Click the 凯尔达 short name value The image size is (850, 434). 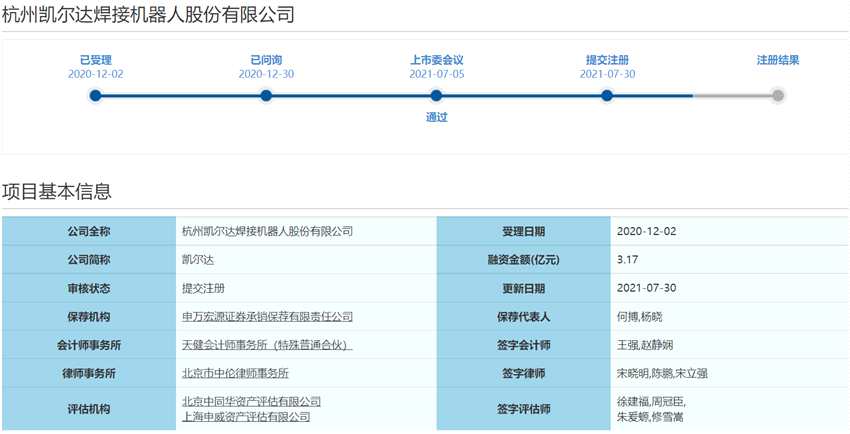[x=198, y=260]
